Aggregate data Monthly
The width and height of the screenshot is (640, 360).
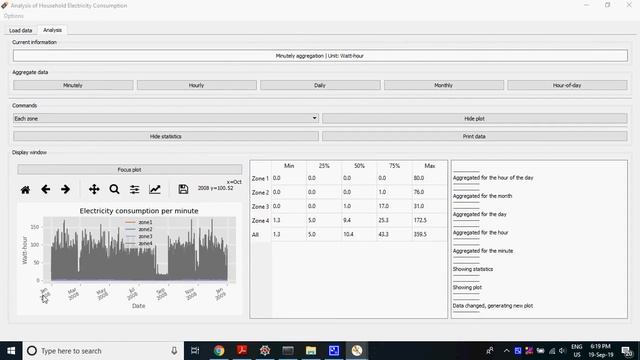click(x=444, y=85)
